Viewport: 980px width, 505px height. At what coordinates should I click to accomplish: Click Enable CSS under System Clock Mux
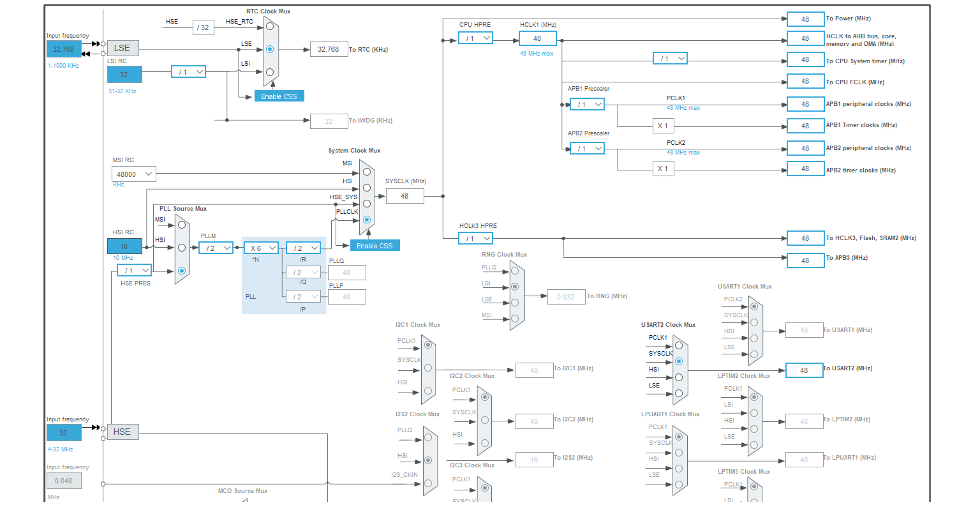pos(375,246)
